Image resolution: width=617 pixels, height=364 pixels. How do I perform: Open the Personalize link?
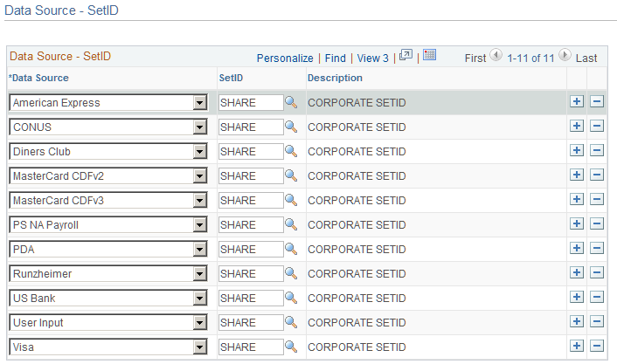285,58
